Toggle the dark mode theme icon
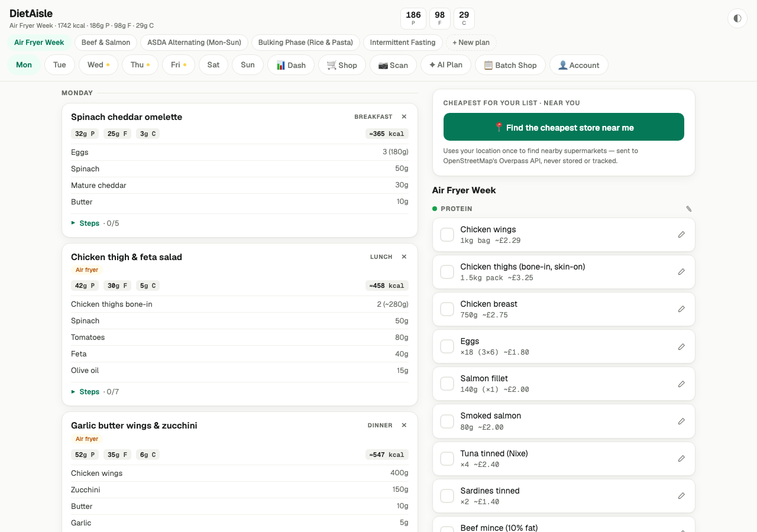 (737, 18)
